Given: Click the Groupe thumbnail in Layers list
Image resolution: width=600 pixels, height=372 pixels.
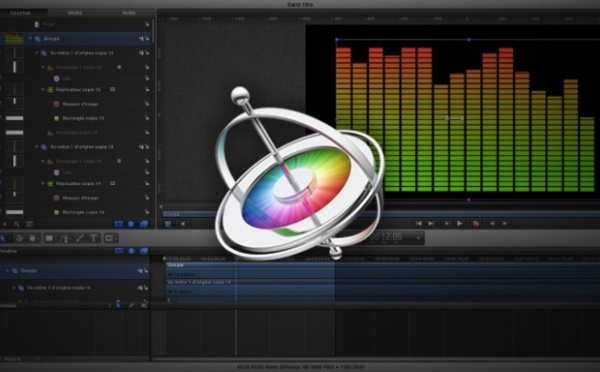Looking at the screenshot, I should tap(14, 39).
